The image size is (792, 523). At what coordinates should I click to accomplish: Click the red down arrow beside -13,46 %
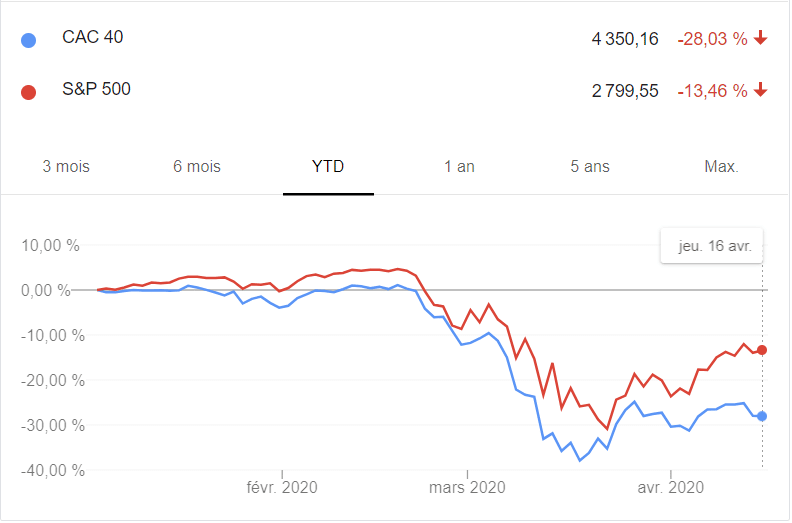click(x=761, y=91)
